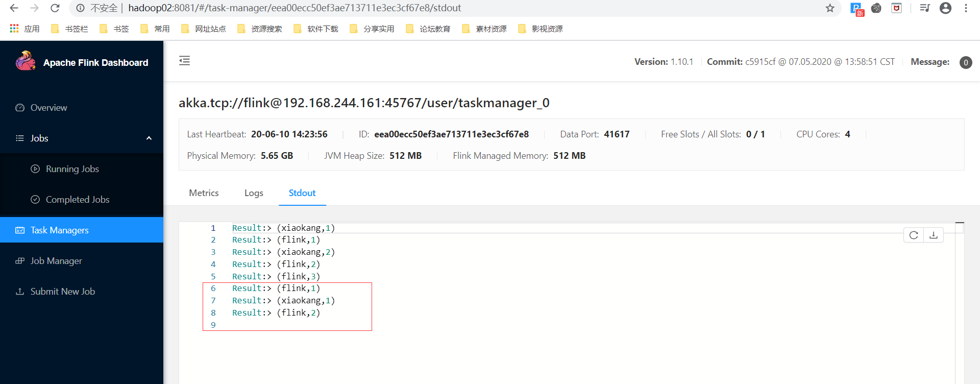The image size is (980, 384).
Task: Click the Jobs menu entry
Action: (x=82, y=138)
